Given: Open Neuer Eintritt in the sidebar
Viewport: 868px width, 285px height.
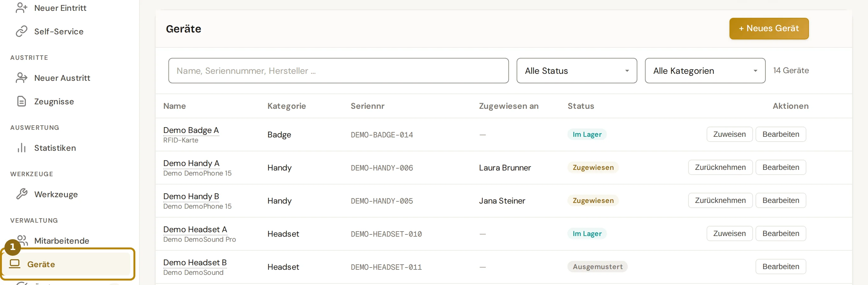Looking at the screenshot, I should pos(60,8).
